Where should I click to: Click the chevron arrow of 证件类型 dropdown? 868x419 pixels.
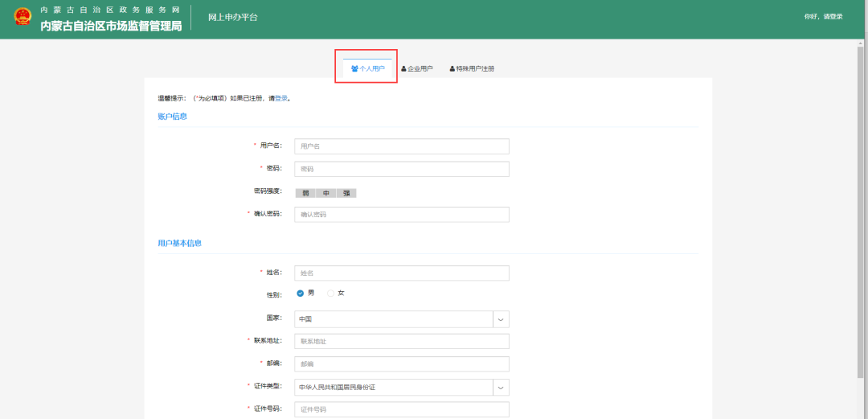[x=501, y=388]
